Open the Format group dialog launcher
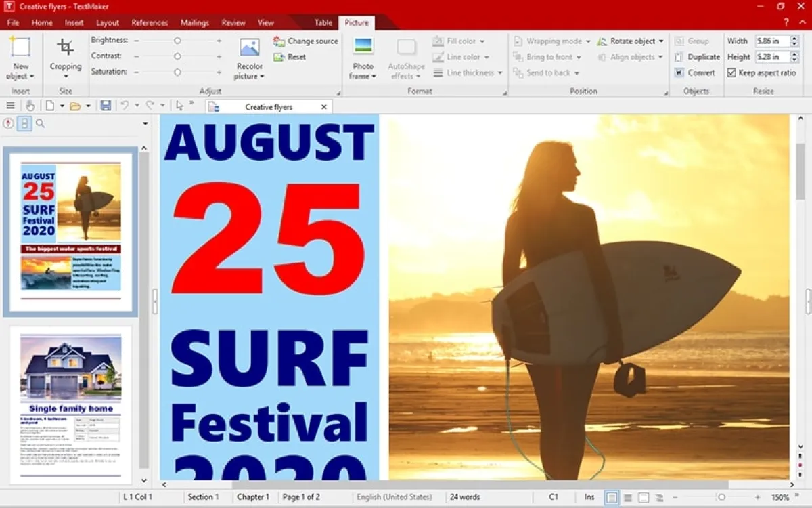Viewport: 812px width, 508px height. [x=504, y=93]
